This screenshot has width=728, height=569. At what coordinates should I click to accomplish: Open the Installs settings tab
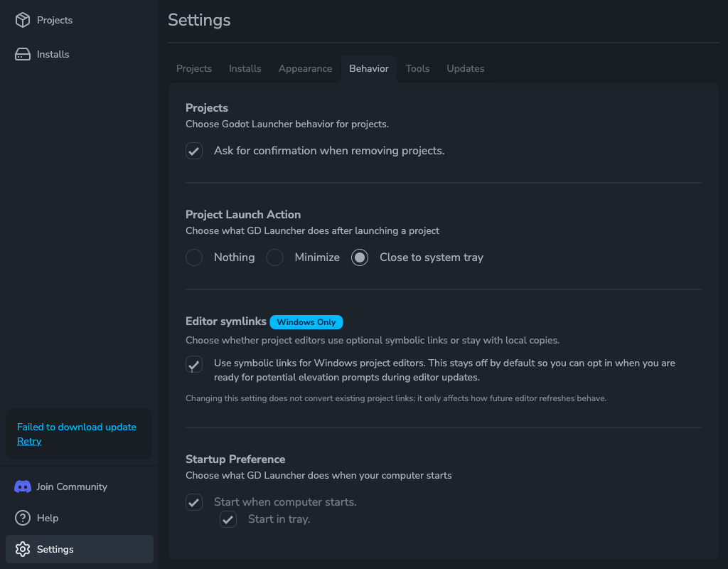[245, 68]
